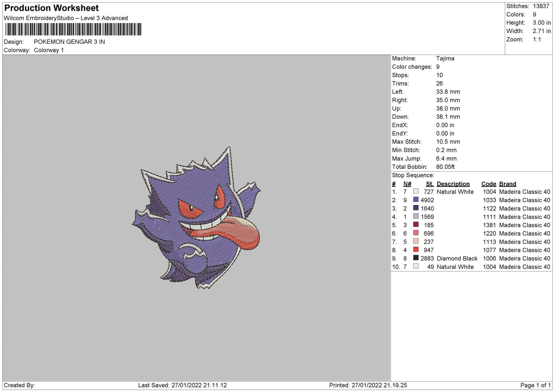
Task: Click the Left value 33.8 mm
Action: tap(448, 92)
